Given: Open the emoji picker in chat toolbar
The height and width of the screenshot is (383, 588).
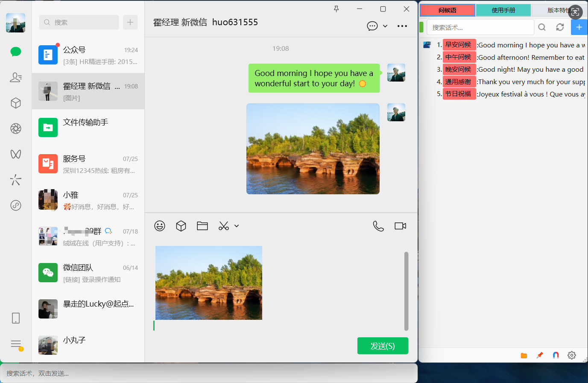Looking at the screenshot, I should click(160, 226).
